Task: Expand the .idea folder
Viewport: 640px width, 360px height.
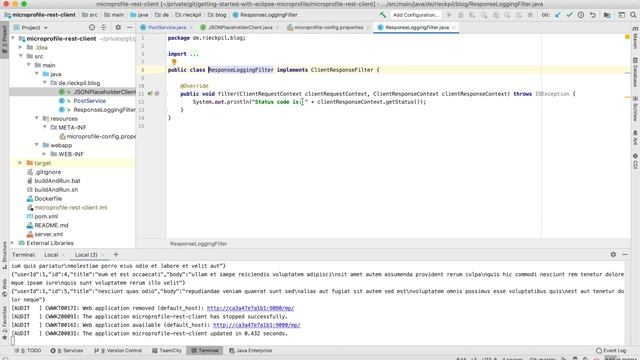Action: pos(20,47)
